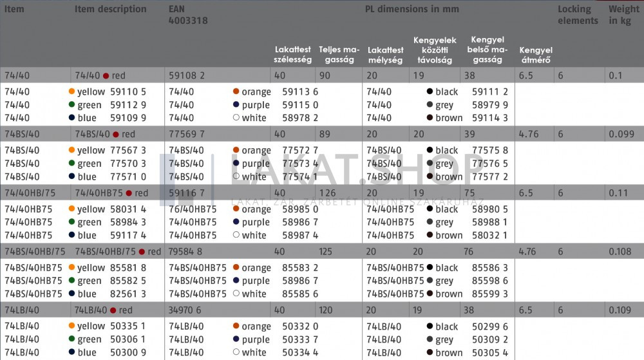Click the red dot in the 74/40 header row
This screenshot has height=360, width=644.
pyautogui.click(x=106, y=76)
